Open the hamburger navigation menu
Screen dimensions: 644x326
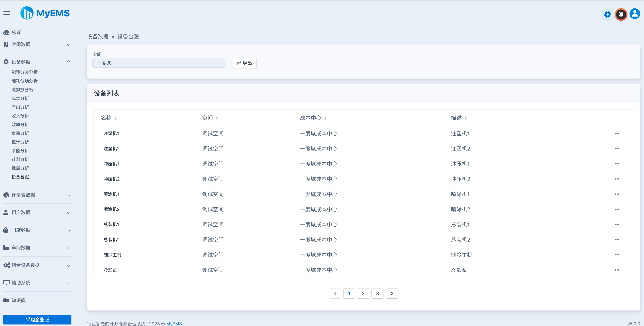click(7, 13)
